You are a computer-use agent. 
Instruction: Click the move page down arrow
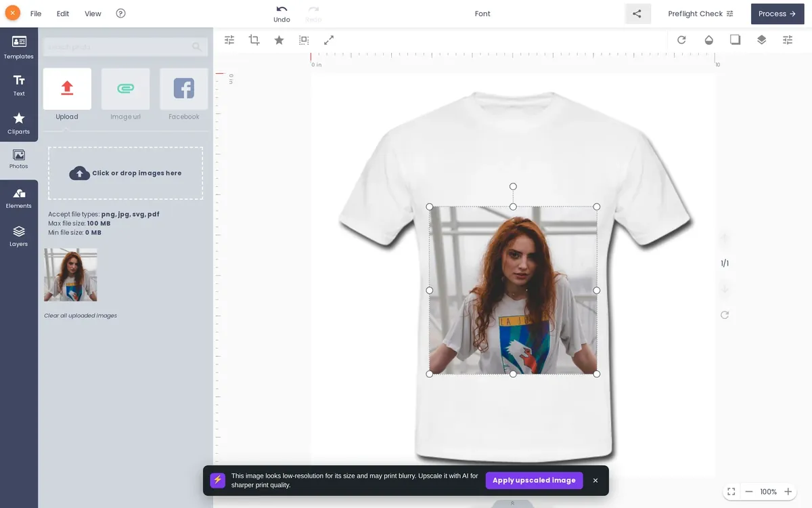click(x=725, y=289)
